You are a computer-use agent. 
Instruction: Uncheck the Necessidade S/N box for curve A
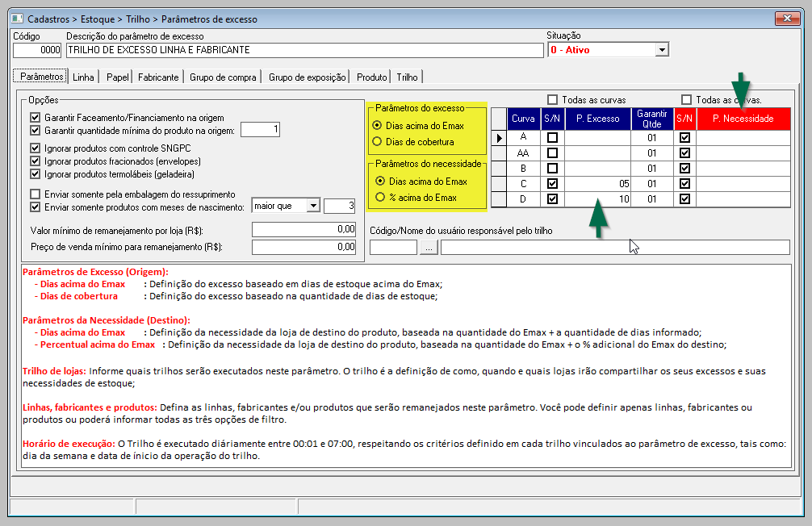[x=684, y=138]
